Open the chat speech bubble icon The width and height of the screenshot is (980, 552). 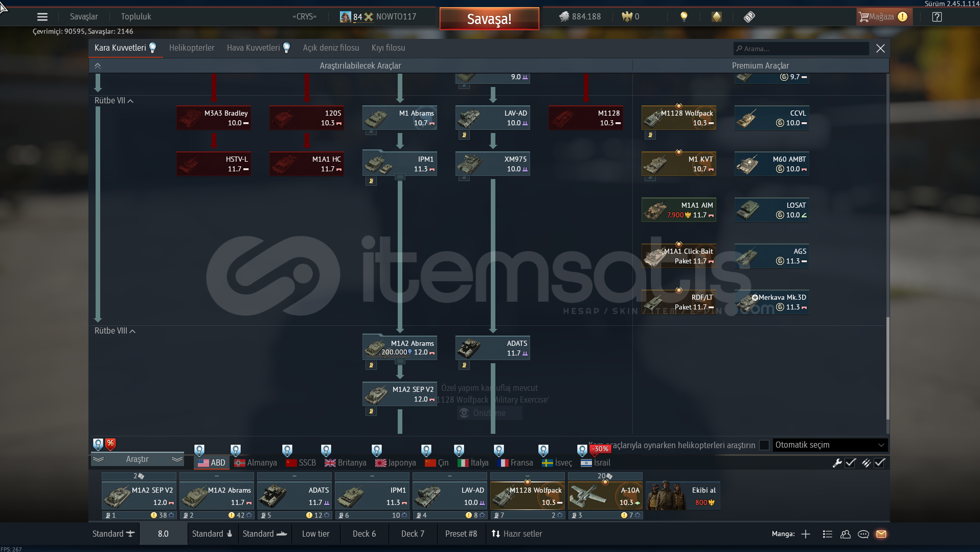(863, 534)
